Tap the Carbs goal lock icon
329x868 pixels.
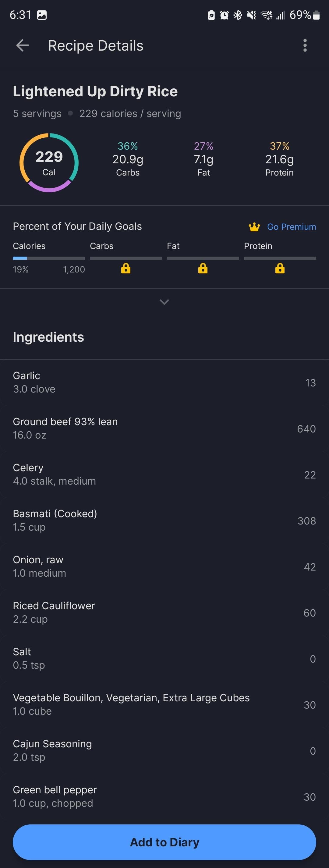coord(126,269)
